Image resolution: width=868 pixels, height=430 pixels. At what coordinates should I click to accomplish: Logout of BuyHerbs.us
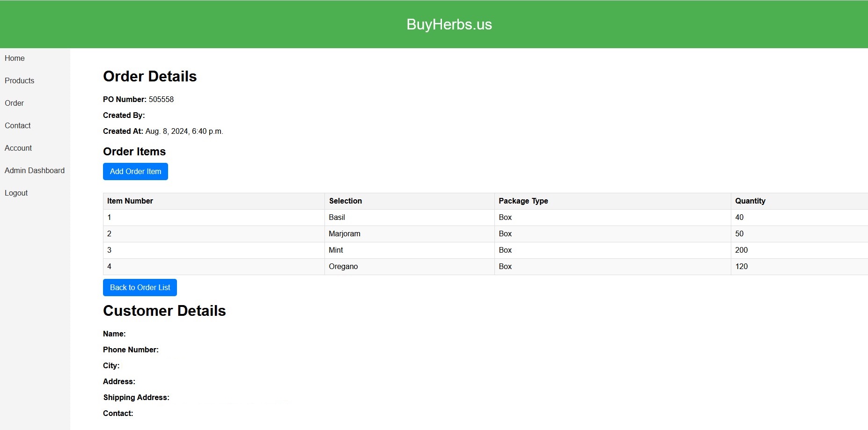point(16,193)
